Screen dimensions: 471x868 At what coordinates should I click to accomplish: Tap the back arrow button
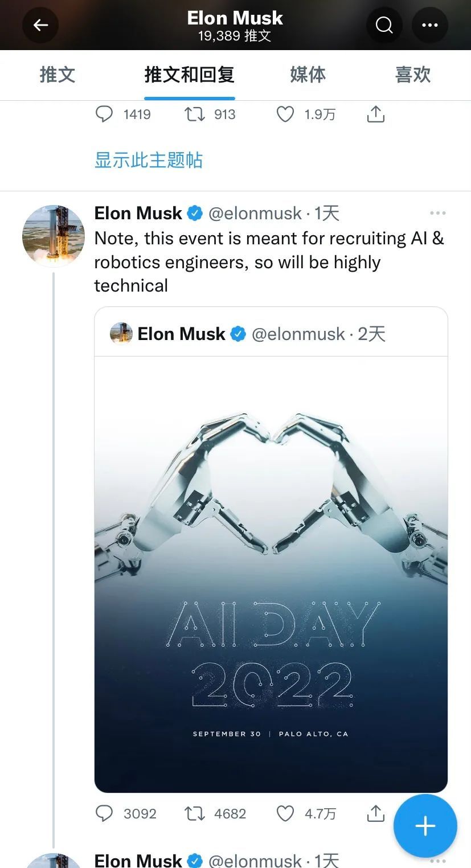[40, 25]
